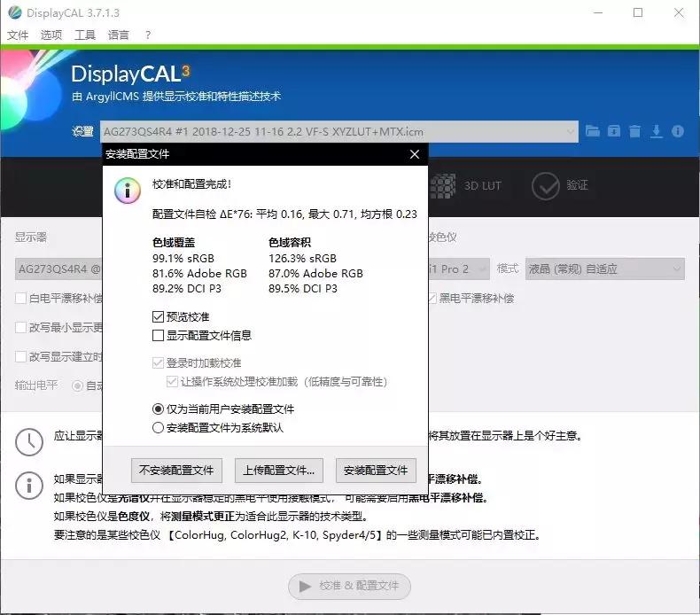Toggle 登录时加载校准 checkbox
The width and height of the screenshot is (700, 615).
pos(158,362)
